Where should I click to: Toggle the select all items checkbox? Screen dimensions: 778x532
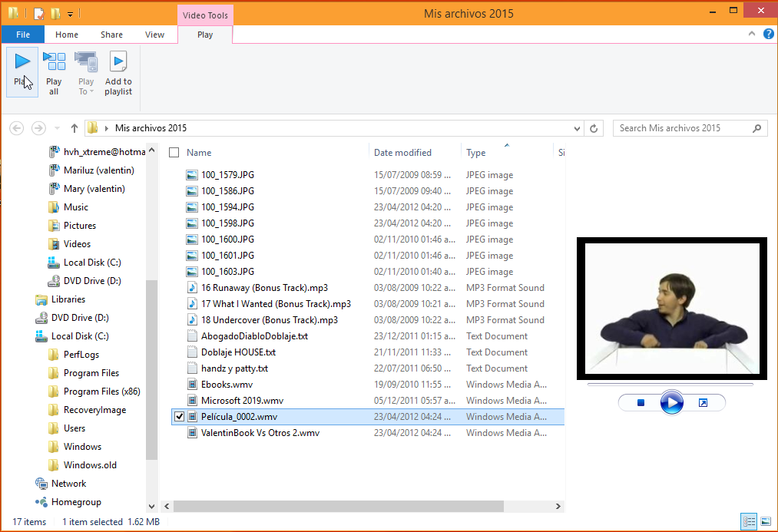pyautogui.click(x=174, y=153)
